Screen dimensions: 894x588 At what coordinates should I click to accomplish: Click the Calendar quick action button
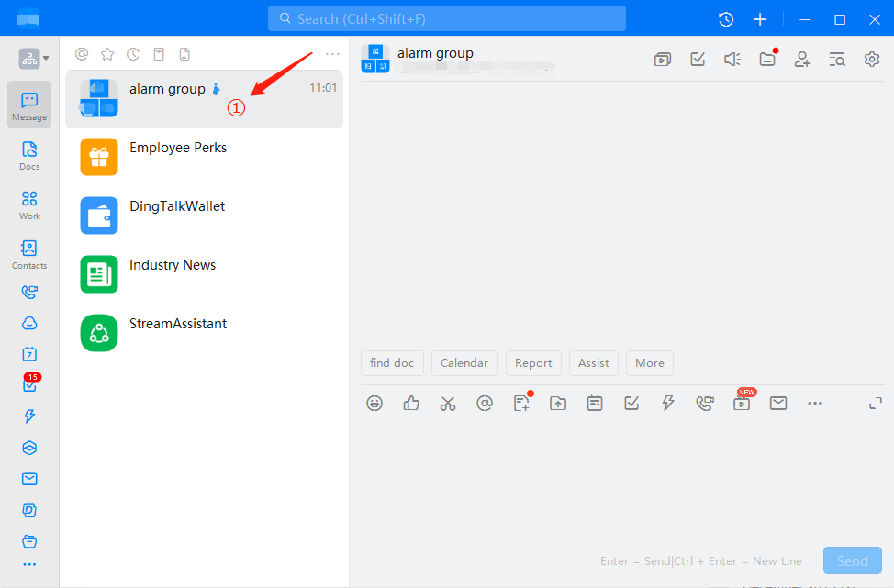pyautogui.click(x=464, y=363)
